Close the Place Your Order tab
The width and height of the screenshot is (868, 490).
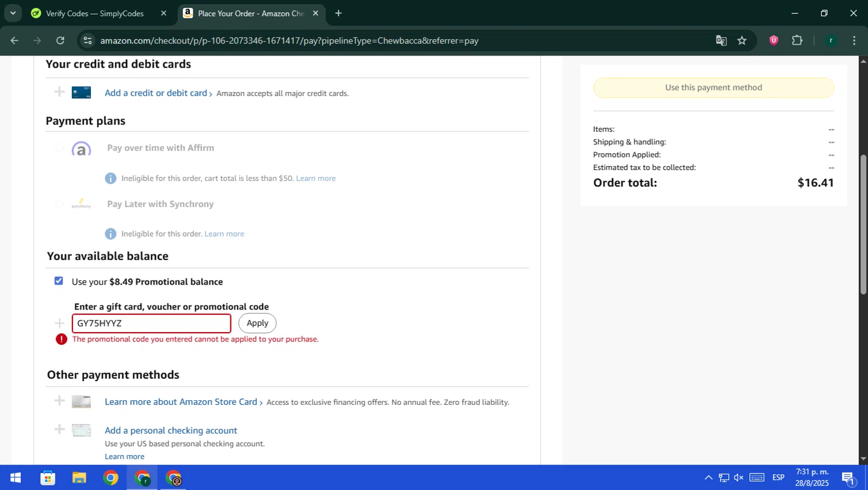pyautogui.click(x=315, y=13)
